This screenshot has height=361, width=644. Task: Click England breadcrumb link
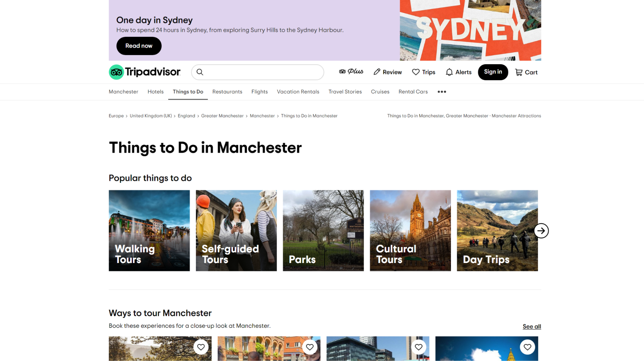tap(186, 116)
